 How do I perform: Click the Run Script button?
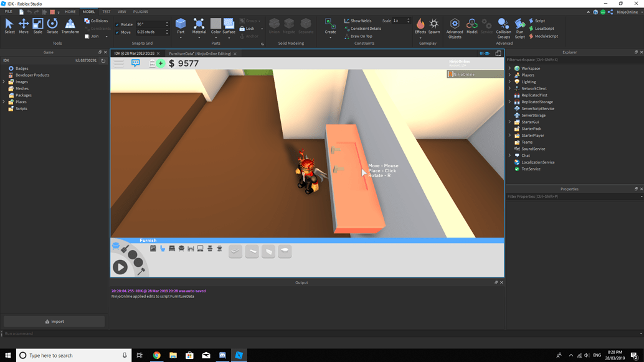519,28
